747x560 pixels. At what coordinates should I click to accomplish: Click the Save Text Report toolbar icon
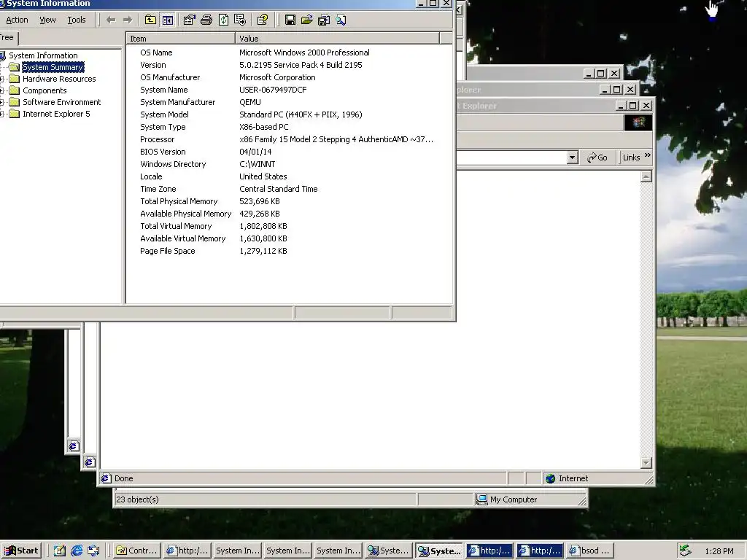tap(324, 20)
